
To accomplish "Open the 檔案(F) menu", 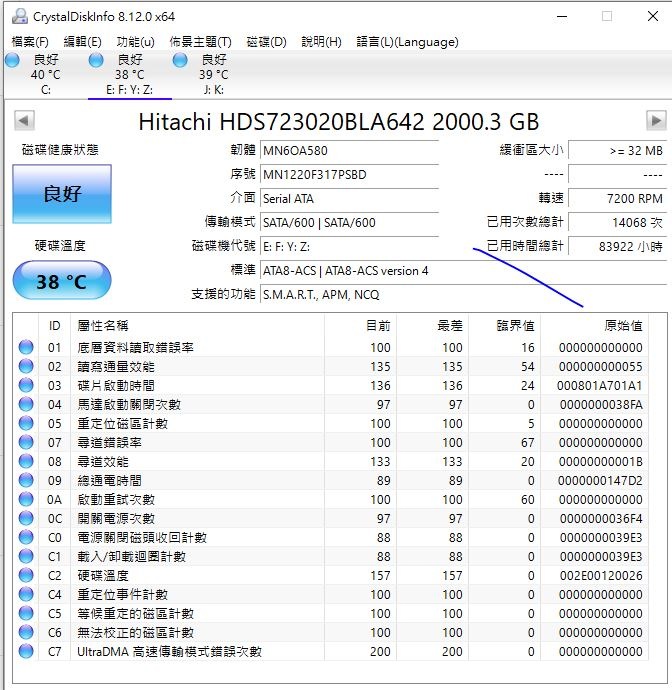I will click(30, 42).
